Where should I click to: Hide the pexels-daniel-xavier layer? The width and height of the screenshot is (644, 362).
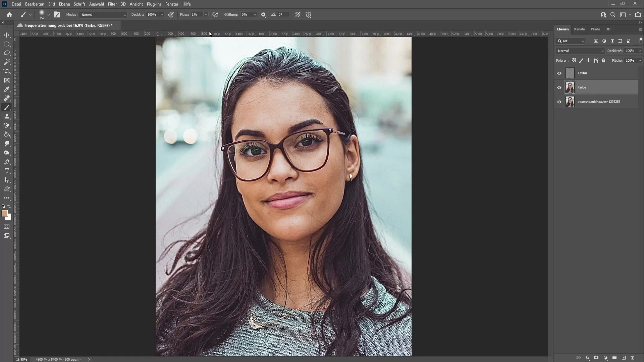(x=559, y=102)
